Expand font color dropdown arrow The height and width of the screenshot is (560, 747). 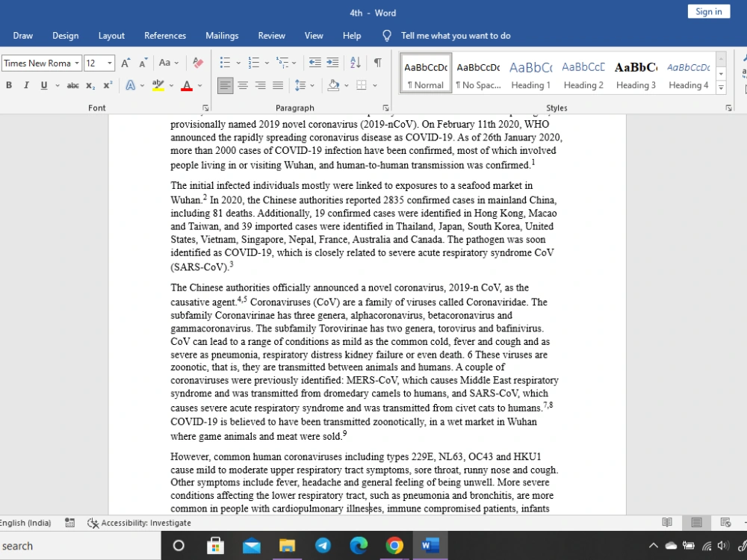point(199,85)
